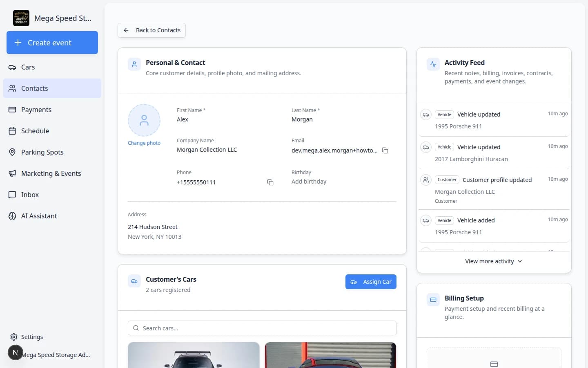This screenshot has height=368, width=588.
Task: Click the phone number +15555550111
Action: coord(196,182)
